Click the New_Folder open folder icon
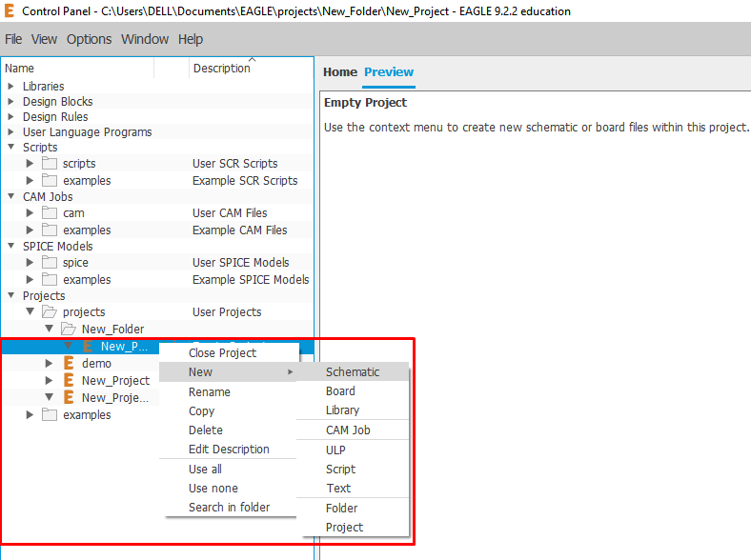751x560 pixels. point(69,329)
